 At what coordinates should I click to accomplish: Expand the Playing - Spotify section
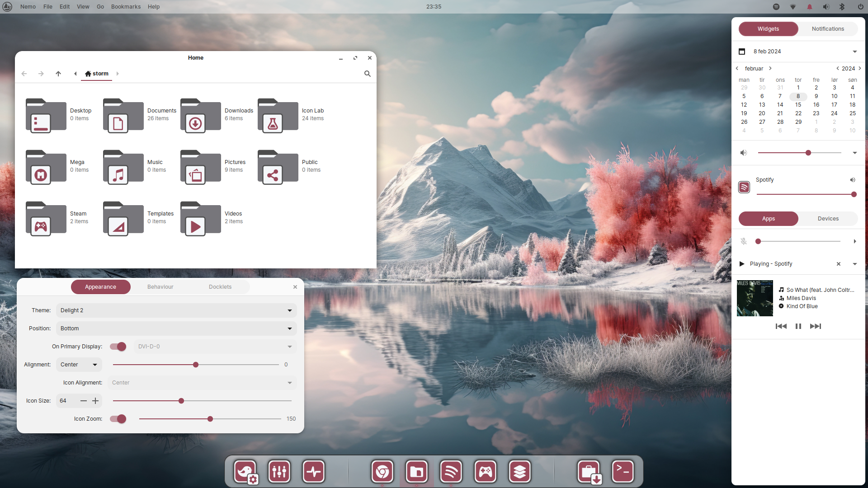[854, 264]
